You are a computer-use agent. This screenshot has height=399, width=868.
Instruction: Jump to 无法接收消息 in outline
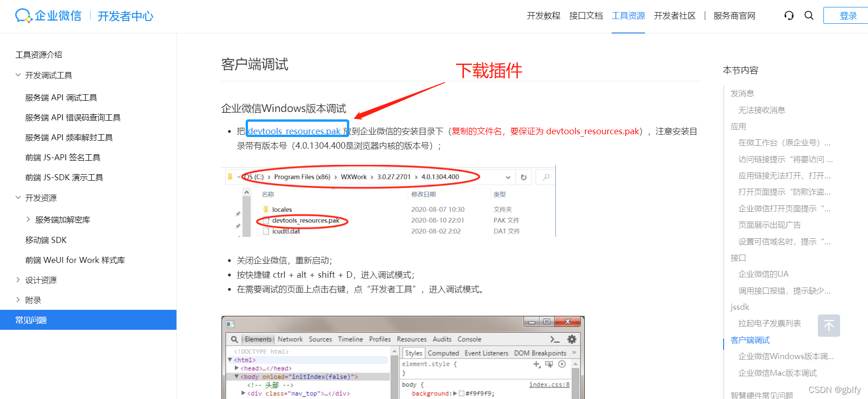(762, 110)
